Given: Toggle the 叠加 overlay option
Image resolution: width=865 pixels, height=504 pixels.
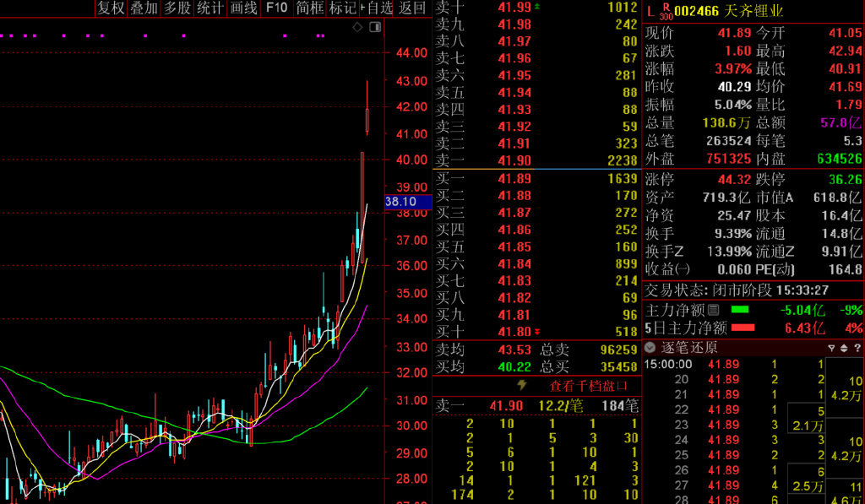Looking at the screenshot, I should coord(143,8).
